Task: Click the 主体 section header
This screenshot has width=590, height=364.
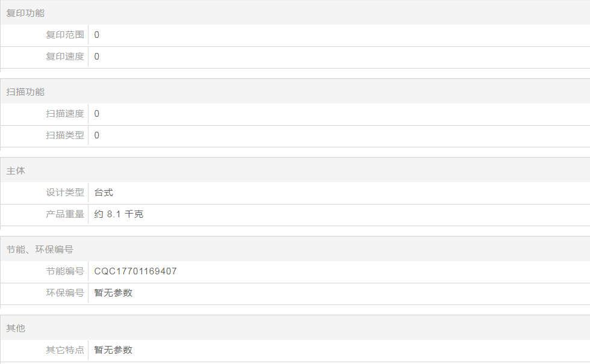Action: coord(16,171)
